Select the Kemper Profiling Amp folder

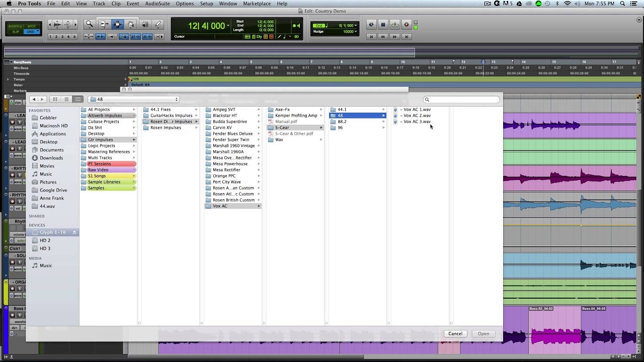pos(295,116)
